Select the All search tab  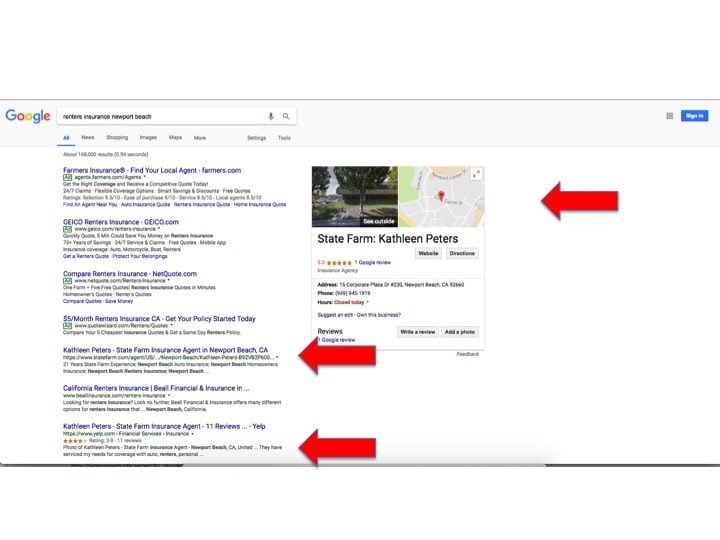66,138
